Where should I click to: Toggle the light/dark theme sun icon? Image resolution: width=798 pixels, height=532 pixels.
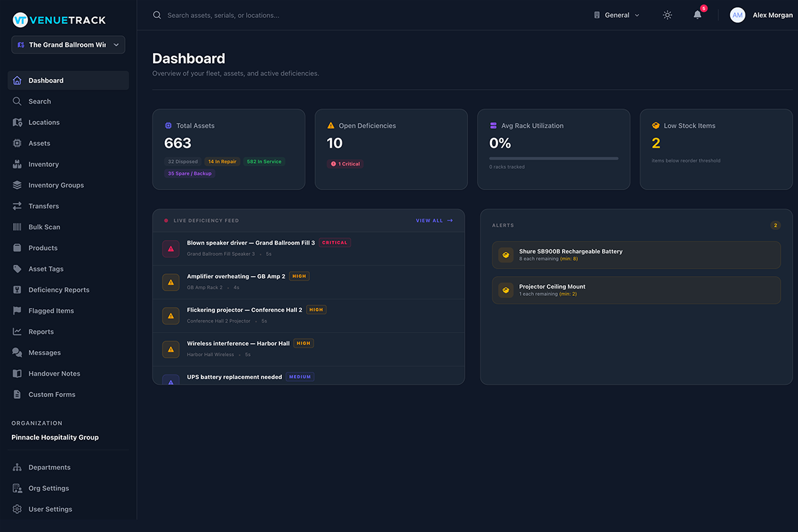pos(667,14)
